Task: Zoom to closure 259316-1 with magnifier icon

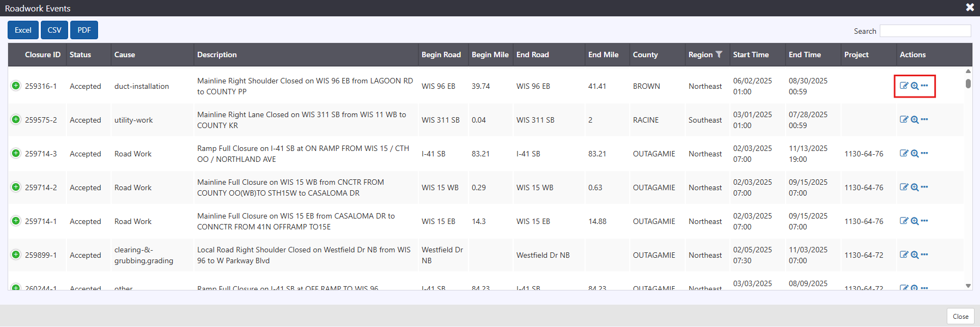Action: pos(915,86)
